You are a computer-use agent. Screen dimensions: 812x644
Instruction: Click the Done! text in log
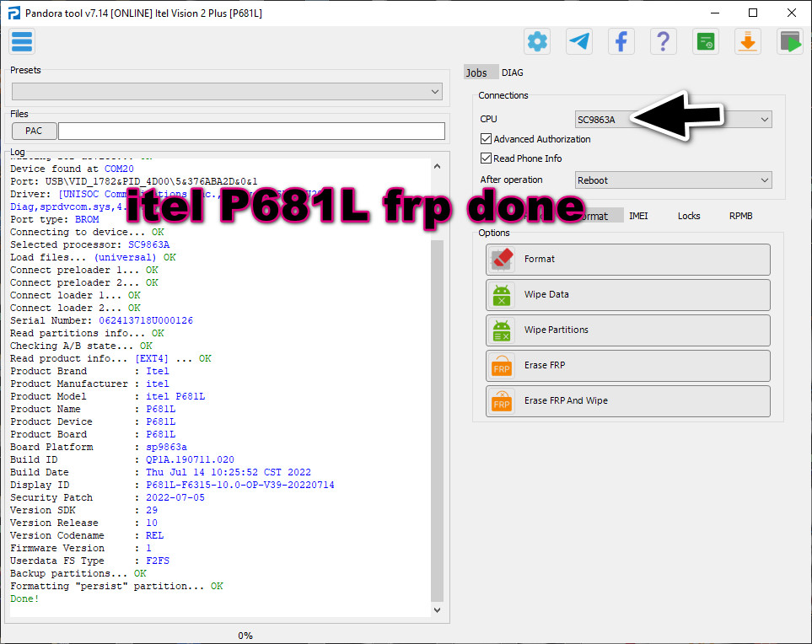tap(24, 599)
